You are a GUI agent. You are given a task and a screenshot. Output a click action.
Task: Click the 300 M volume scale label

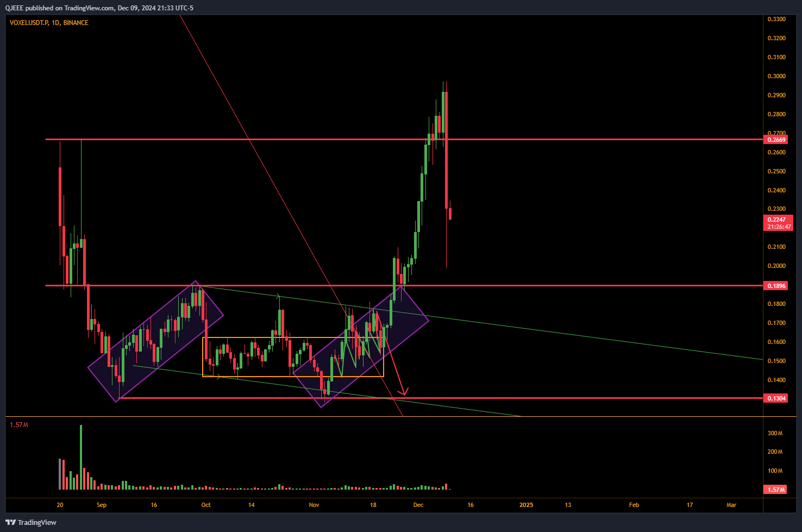775,433
